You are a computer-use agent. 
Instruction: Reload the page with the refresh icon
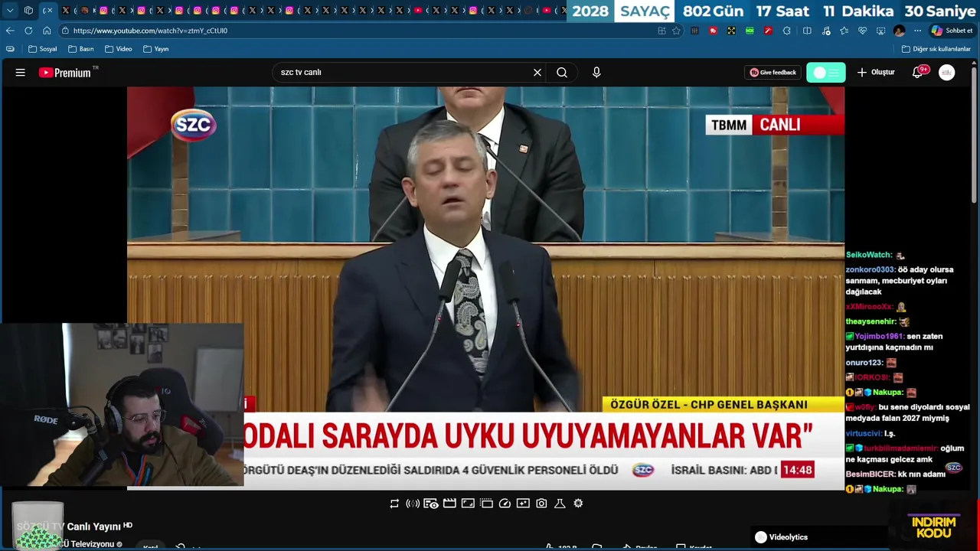tap(28, 31)
